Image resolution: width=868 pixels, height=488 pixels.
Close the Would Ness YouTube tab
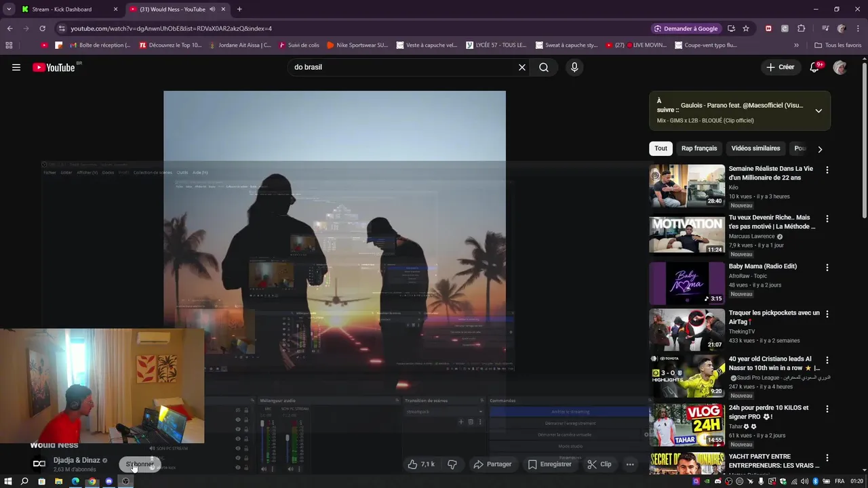[223, 9]
